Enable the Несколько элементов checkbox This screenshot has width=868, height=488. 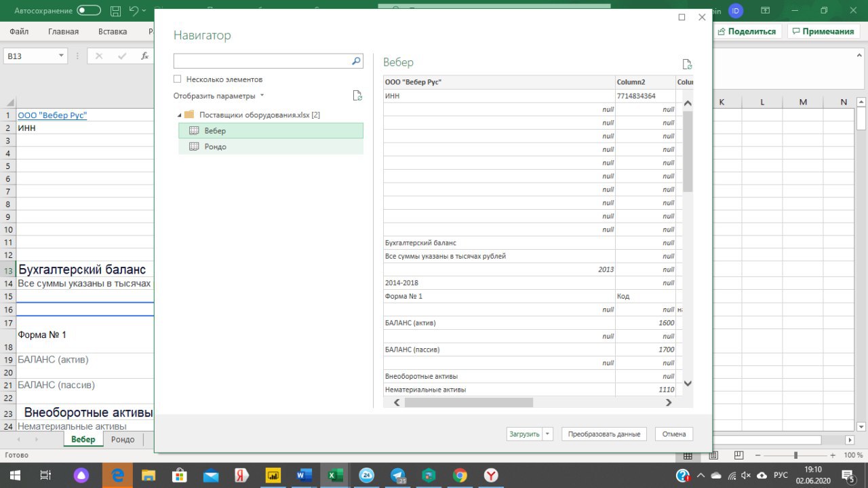(x=178, y=79)
